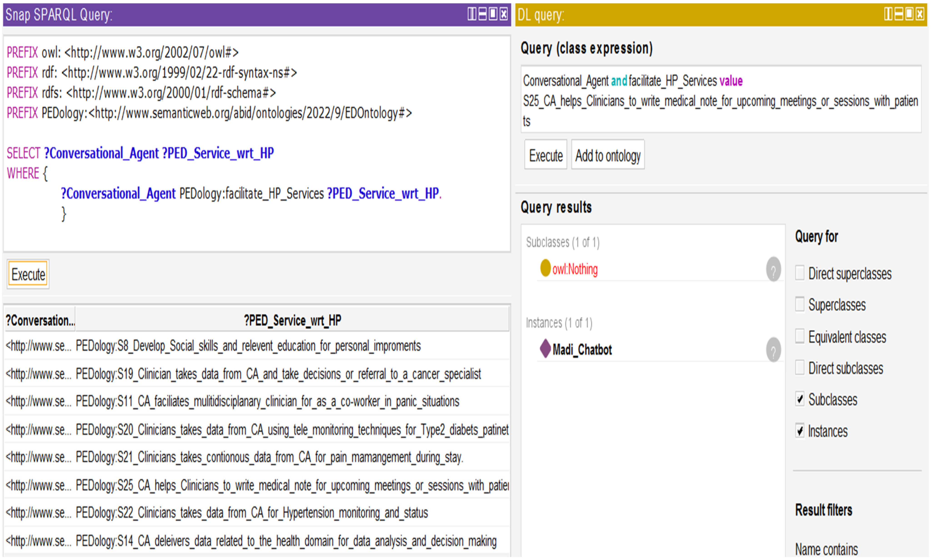Viewport: 932px width, 560px height.
Task: Float the DL query view
Action: (909, 14)
